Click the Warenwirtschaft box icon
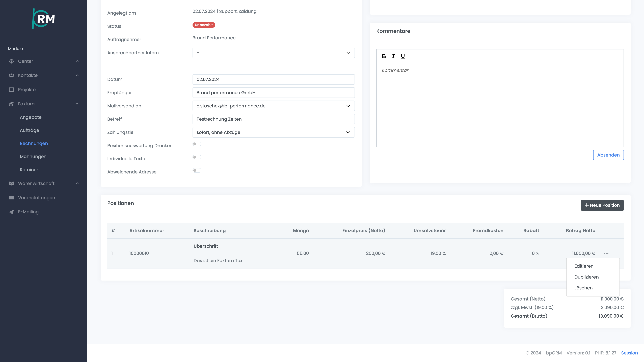 12,183
